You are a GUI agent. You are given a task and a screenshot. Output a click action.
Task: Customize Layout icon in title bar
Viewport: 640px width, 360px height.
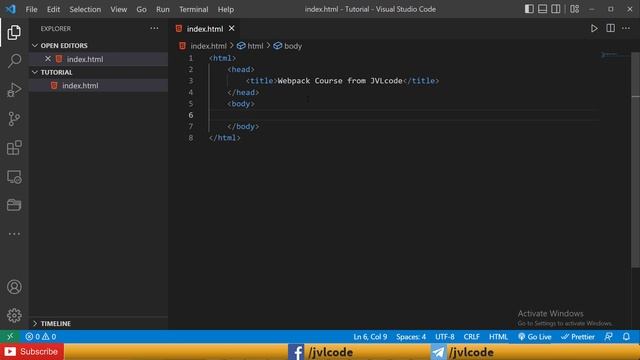tap(574, 9)
